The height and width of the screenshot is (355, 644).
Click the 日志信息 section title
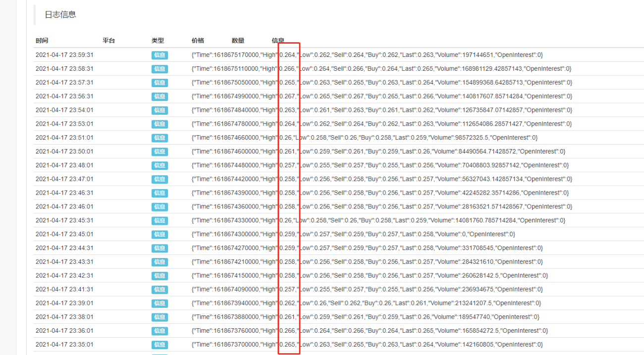coord(60,15)
